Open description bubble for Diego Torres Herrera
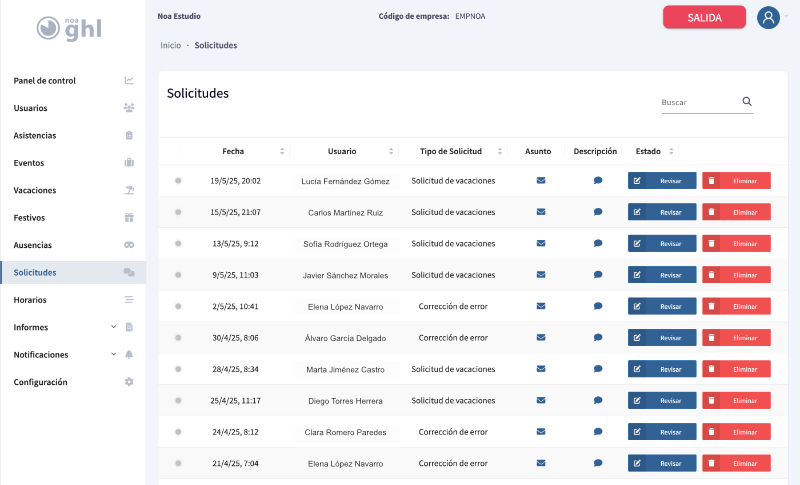Viewport: 800px width, 485px height. click(x=598, y=400)
